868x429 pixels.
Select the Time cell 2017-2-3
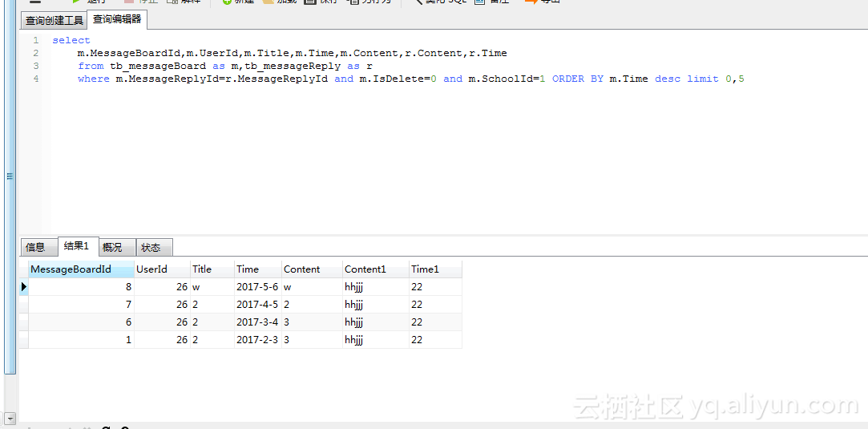(x=258, y=340)
